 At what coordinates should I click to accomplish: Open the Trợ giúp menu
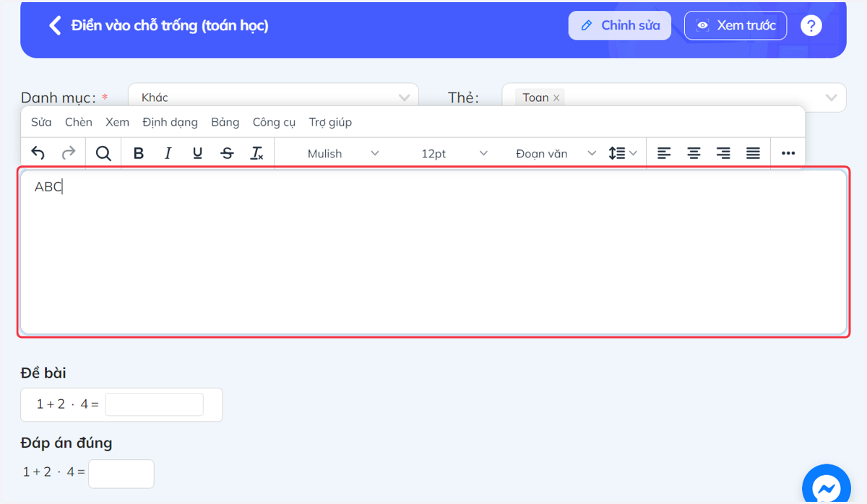(x=330, y=122)
